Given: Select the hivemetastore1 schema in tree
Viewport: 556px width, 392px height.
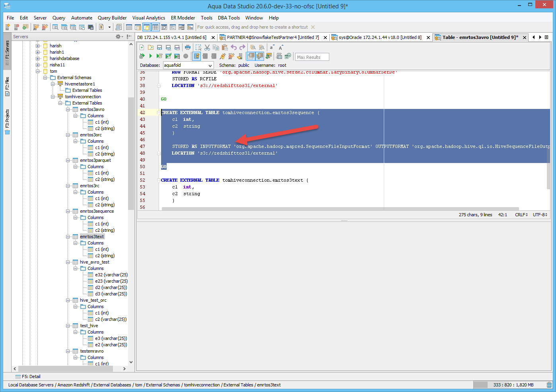Looking at the screenshot, I should 80,84.
